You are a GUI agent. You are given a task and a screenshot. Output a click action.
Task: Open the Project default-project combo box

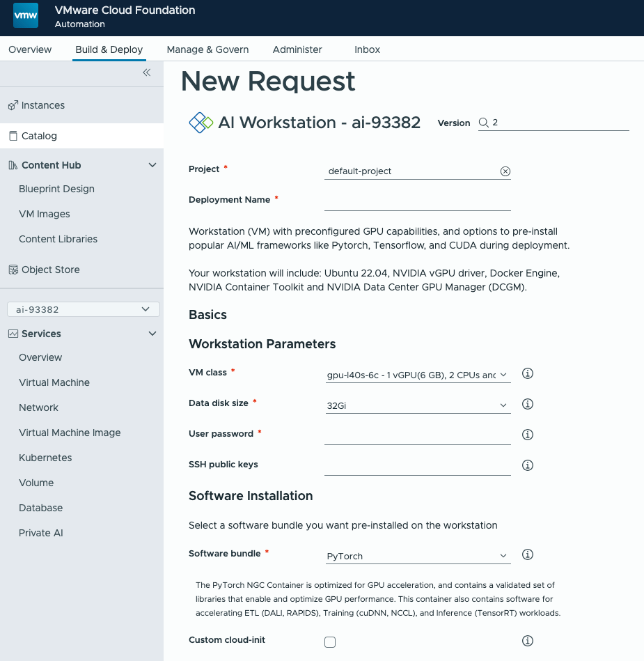[x=417, y=171]
